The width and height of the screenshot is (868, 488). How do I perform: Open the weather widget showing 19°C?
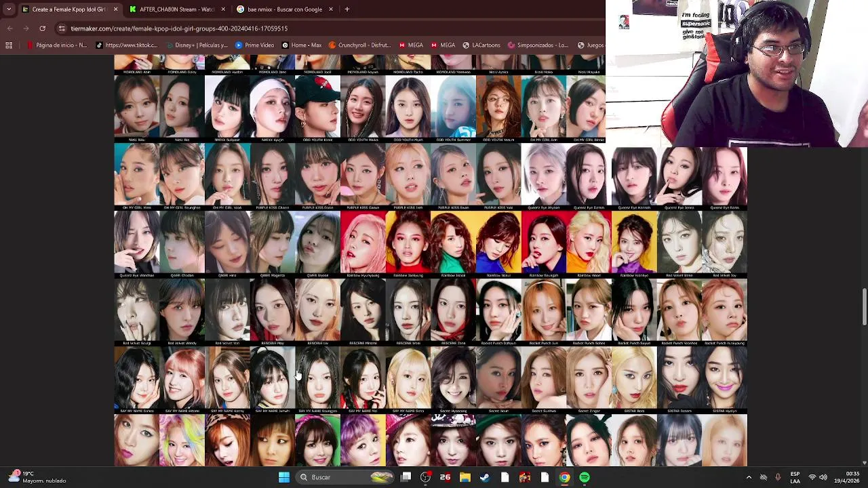click(x=37, y=477)
